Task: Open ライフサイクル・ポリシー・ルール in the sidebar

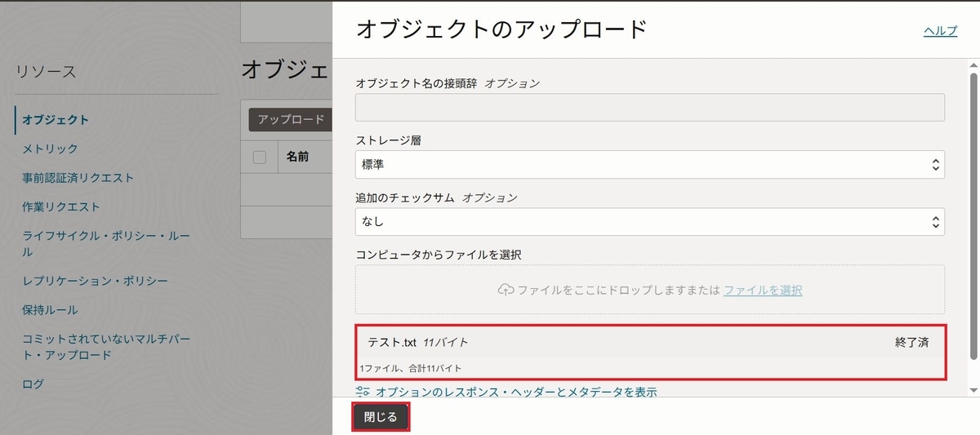Action: [106, 243]
